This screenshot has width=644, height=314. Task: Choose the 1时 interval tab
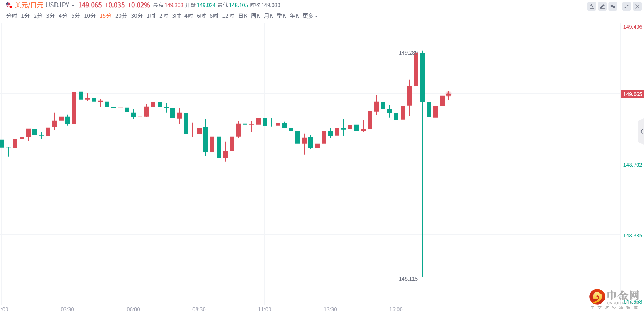[x=151, y=16]
